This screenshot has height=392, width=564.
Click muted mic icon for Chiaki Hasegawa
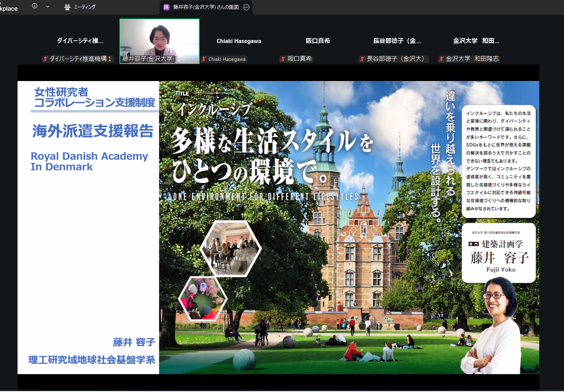click(x=204, y=59)
